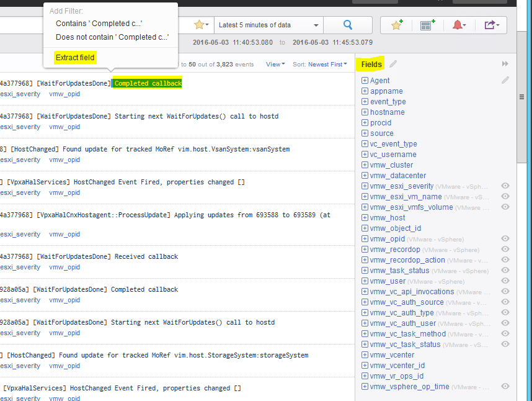The image size is (532, 401).
Task: Click the vmw_vcenter field name
Action: [392, 355]
